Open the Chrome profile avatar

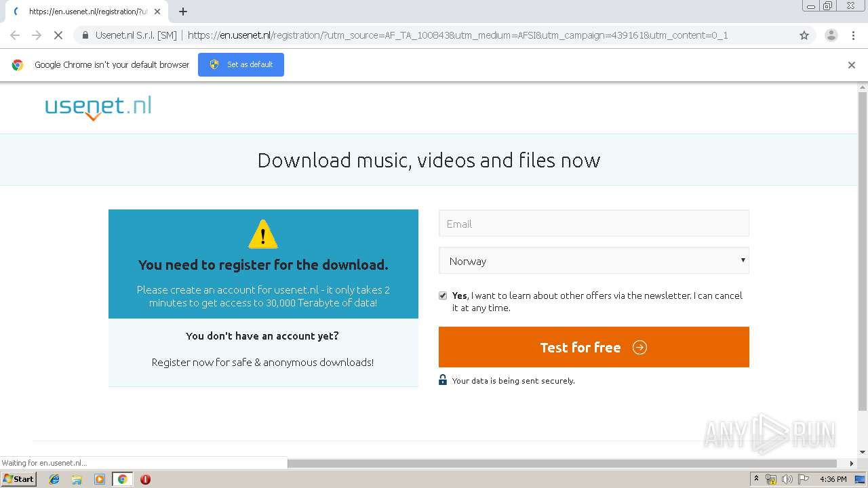(x=831, y=35)
